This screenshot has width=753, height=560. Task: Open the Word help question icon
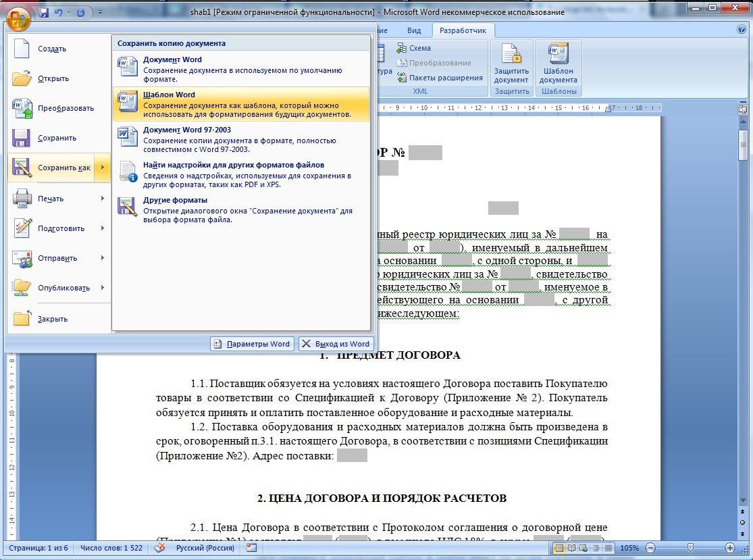tap(741, 30)
